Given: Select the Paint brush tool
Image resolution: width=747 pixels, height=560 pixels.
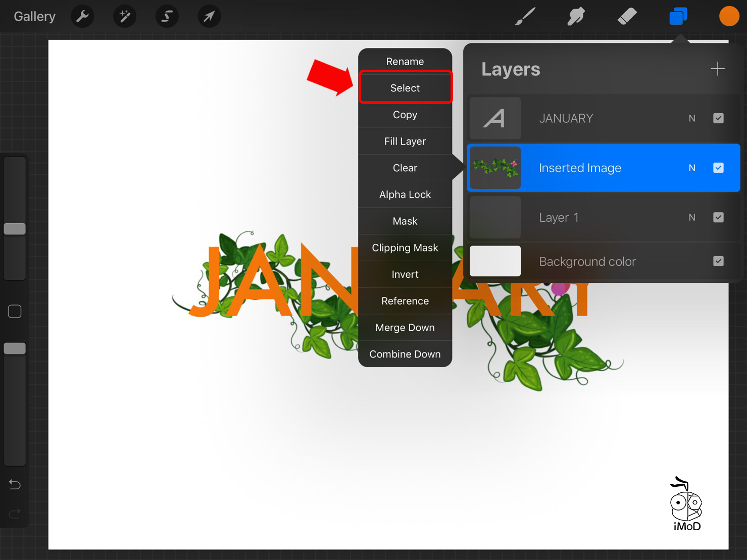Looking at the screenshot, I should [x=525, y=17].
